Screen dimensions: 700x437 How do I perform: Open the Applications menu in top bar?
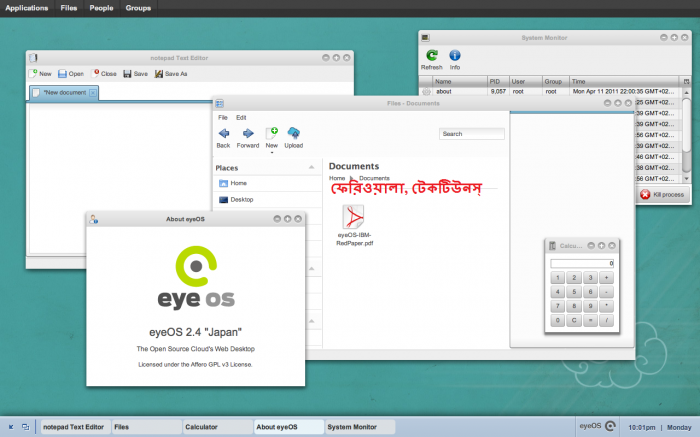[27, 8]
